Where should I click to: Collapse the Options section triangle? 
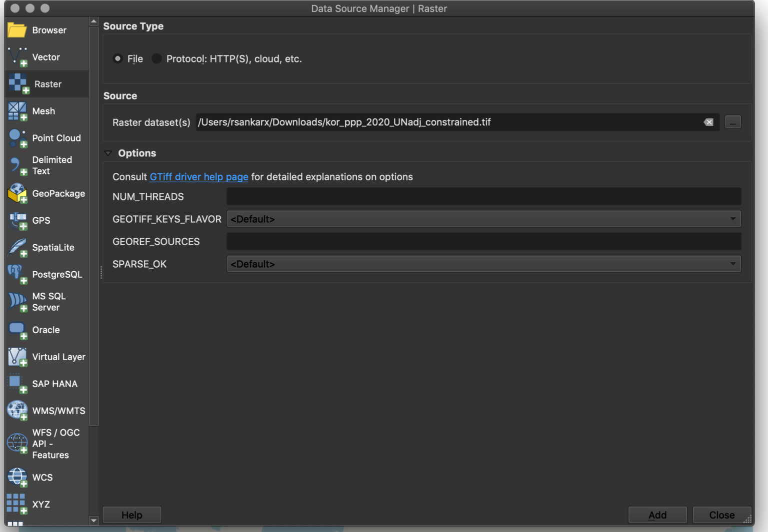108,153
